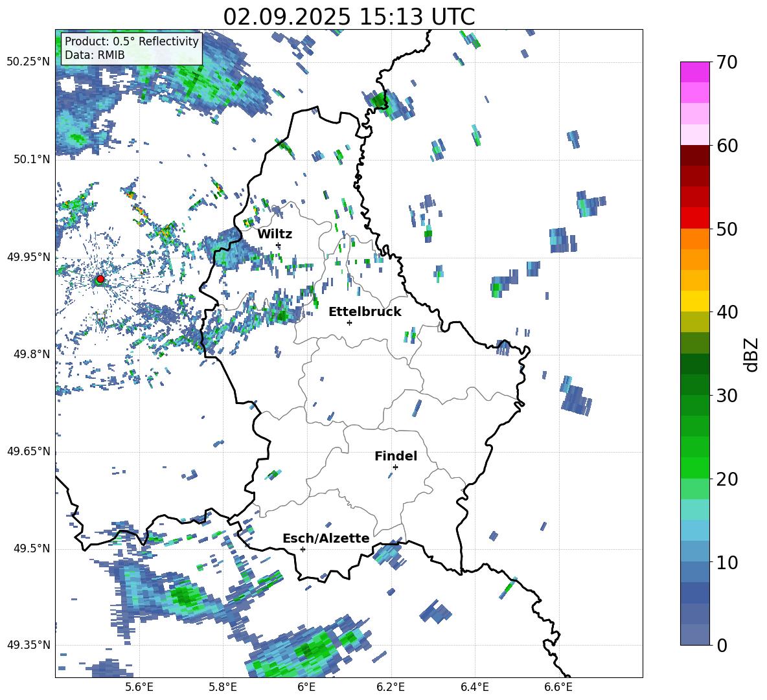This screenshot has width=767, height=700.
Task: Click the 'Findel' city label
Action: click(x=396, y=456)
